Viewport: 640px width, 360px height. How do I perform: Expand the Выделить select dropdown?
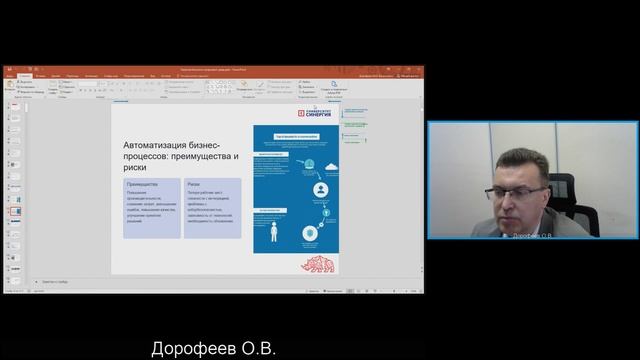pyautogui.click(x=307, y=92)
